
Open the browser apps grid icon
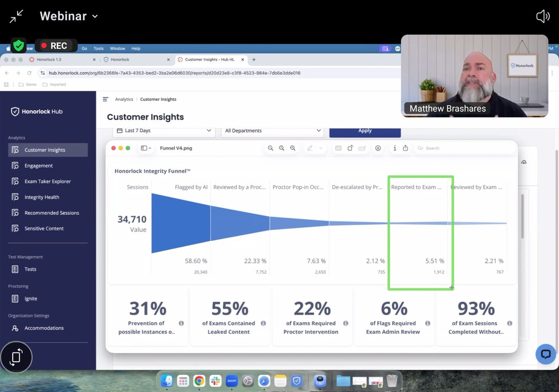(6, 84)
